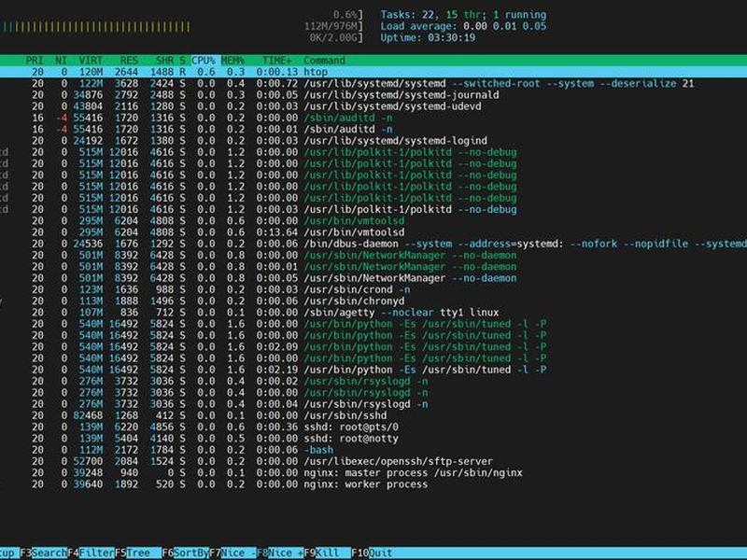Sort by the PRI column header
Image resolution: width=747 pixels, height=560 pixels.
(35, 61)
